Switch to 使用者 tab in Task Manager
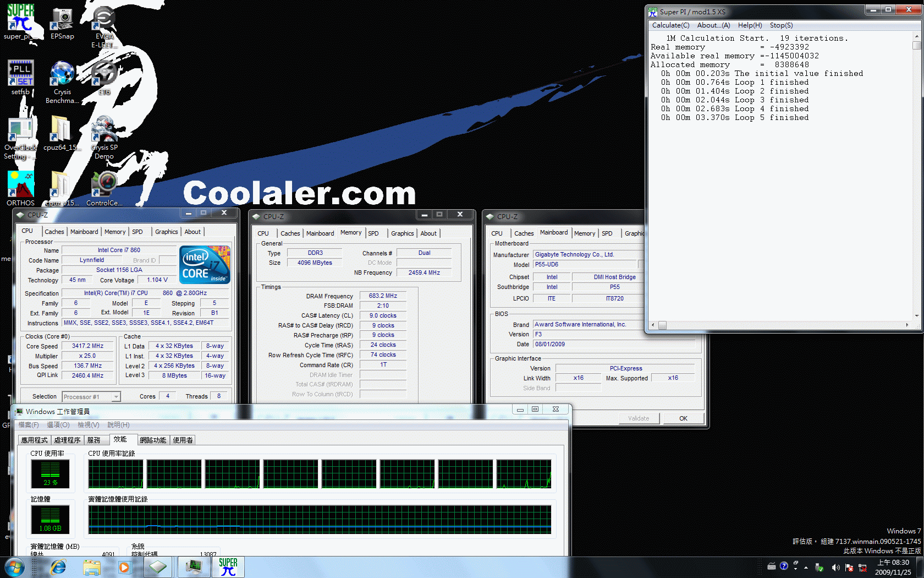This screenshot has height=578, width=924. coord(183,440)
